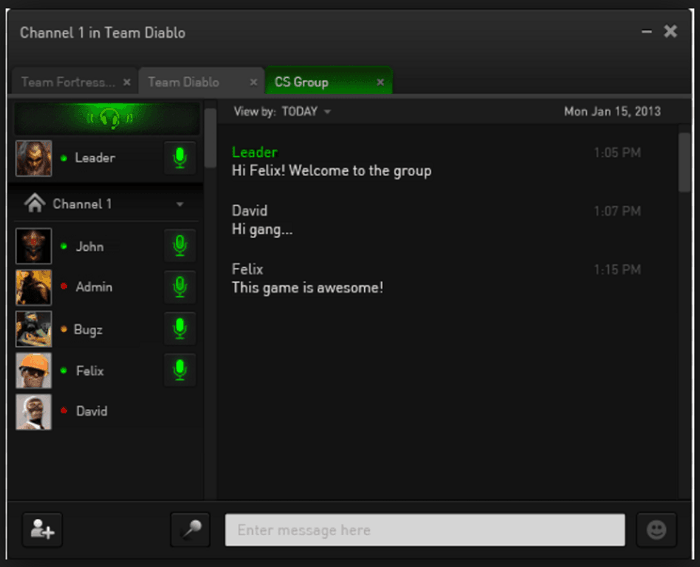700x567 pixels.
Task: Mute John's microphone
Action: [180, 246]
